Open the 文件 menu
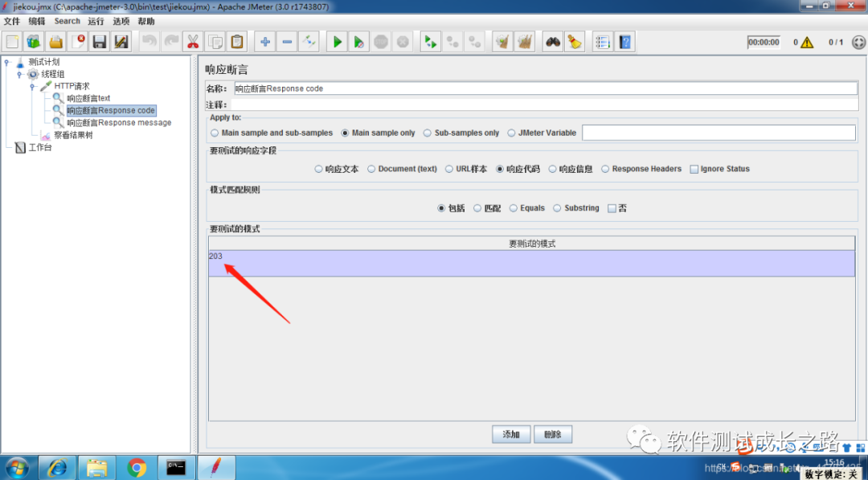Image resolution: width=868 pixels, height=480 pixels. click(11, 21)
